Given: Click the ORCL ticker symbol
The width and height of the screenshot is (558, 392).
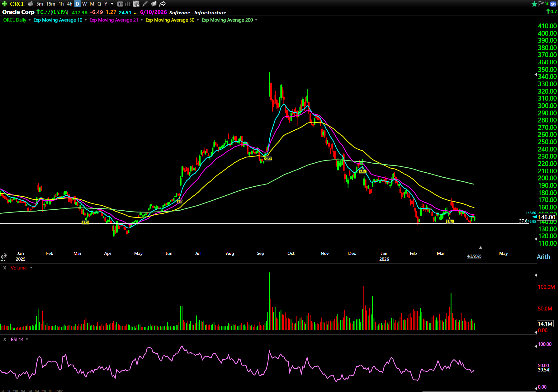Looking at the screenshot, I should pos(17,4).
